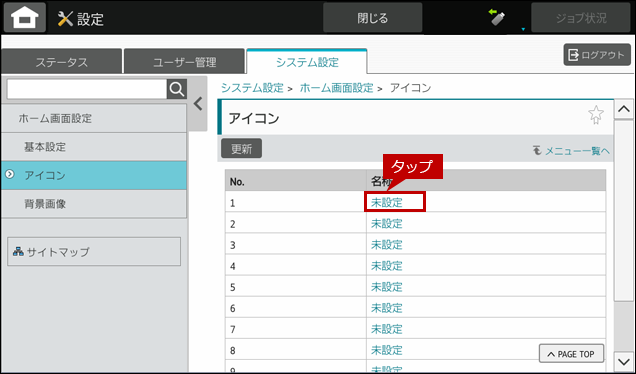This screenshot has width=636, height=374.
Task: Open 背景画像 in the sidebar
Action: pos(94,204)
